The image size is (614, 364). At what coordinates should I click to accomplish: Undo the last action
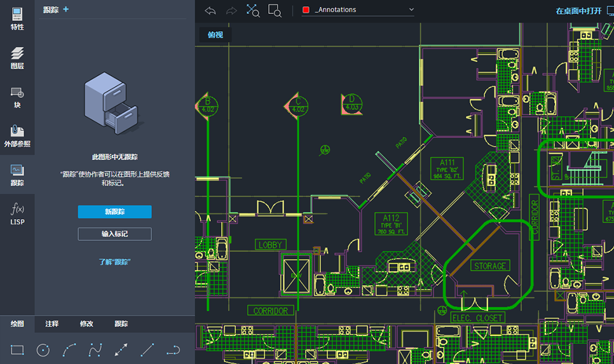tap(210, 11)
